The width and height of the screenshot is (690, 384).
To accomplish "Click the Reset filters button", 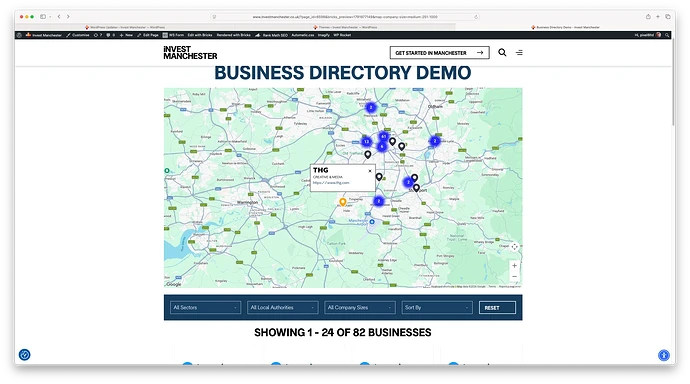I will coord(497,307).
